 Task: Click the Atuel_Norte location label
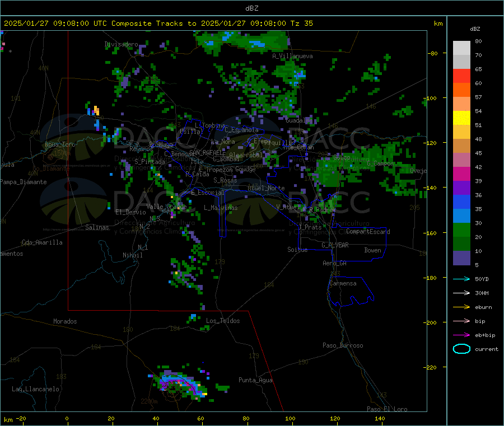coord(266,188)
